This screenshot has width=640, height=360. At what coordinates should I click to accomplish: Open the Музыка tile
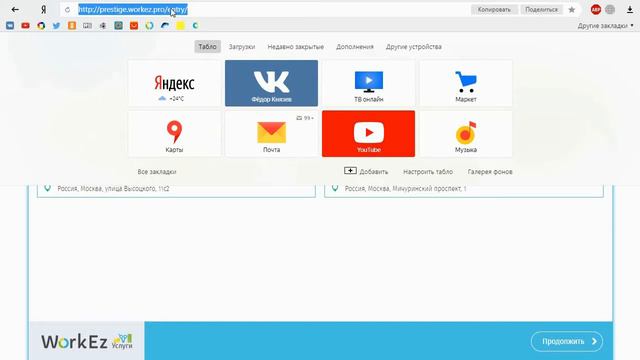point(466,134)
